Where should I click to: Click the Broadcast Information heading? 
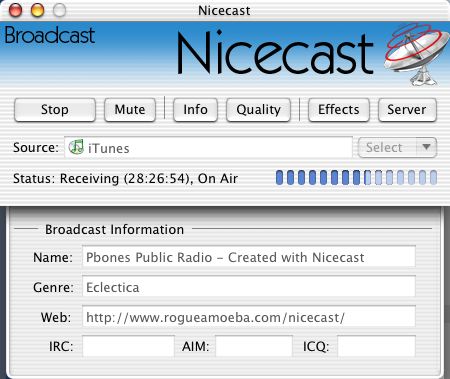tap(114, 230)
